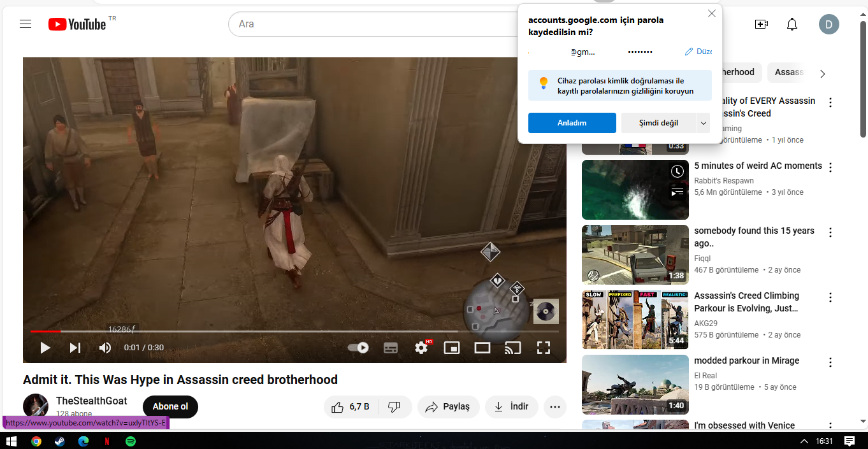Toggle subtitles/closed captions
The image size is (868, 449).
[x=391, y=348]
